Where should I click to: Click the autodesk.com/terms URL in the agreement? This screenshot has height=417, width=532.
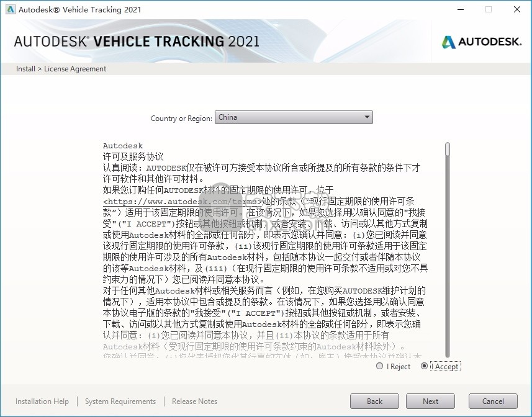pyautogui.click(x=183, y=202)
